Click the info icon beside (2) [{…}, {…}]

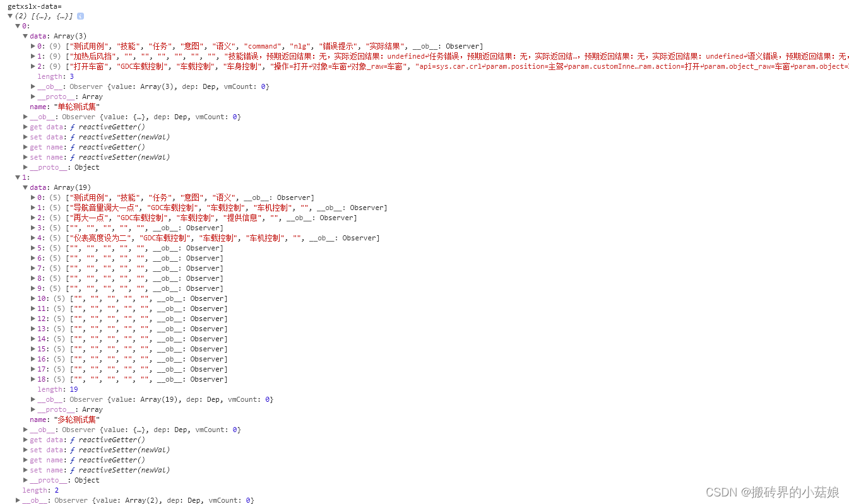[x=80, y=16]
